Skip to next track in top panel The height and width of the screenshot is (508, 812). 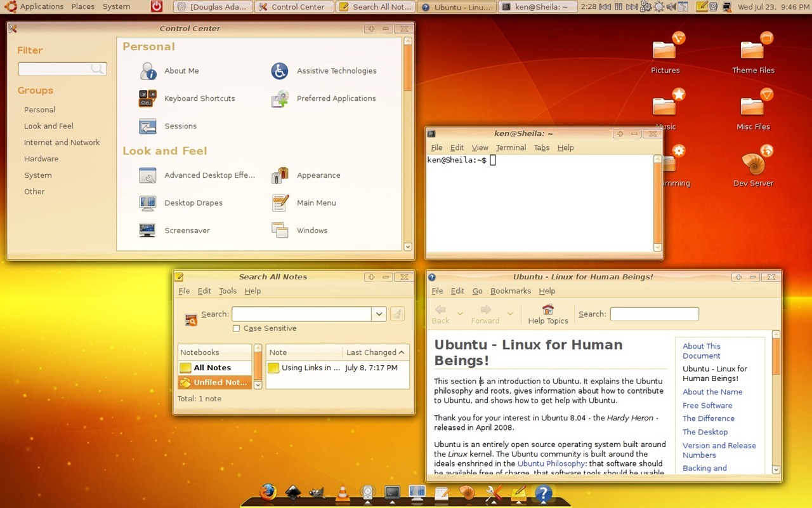(632, 7)
